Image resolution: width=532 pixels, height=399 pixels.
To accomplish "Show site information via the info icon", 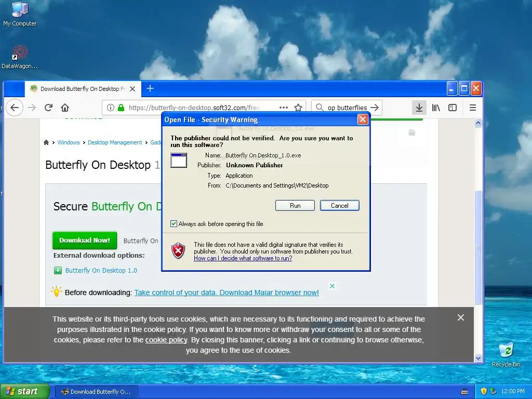I will 110,108.
